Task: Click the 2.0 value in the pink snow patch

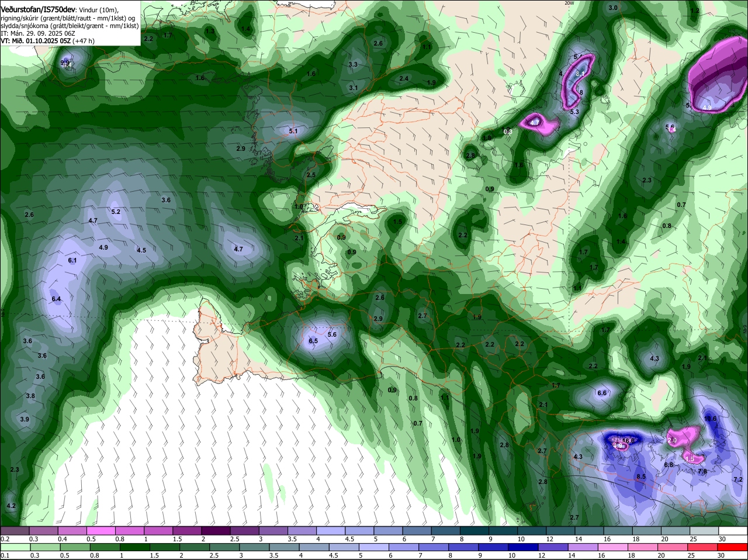Action: tap(672, 440)
